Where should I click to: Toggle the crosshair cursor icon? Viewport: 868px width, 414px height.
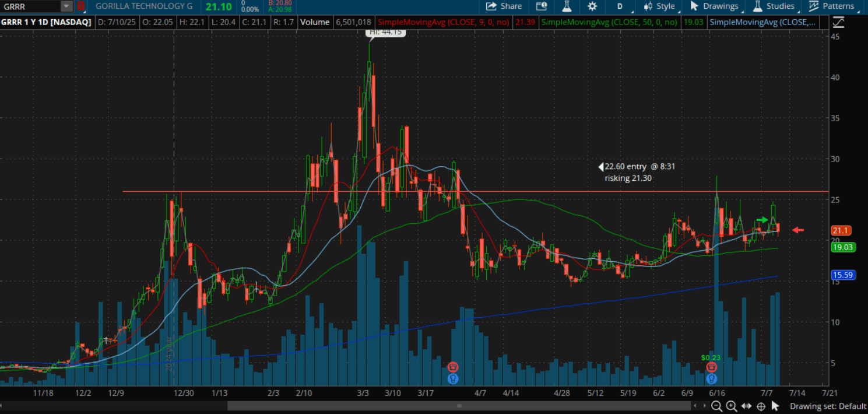point(761,406)
